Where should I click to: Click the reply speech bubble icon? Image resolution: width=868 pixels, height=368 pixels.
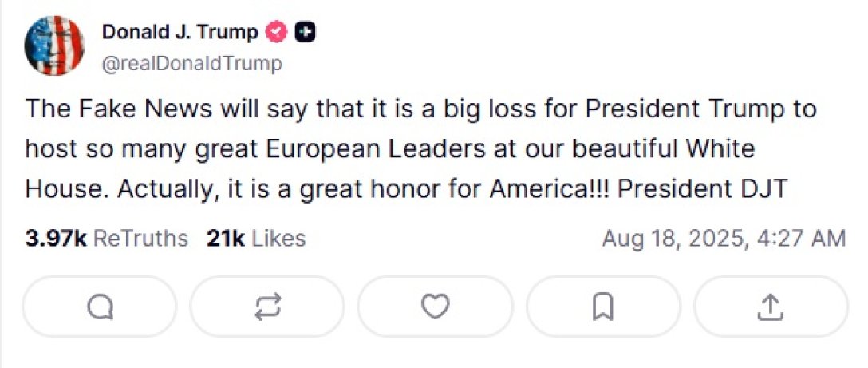tap(100, 306)
